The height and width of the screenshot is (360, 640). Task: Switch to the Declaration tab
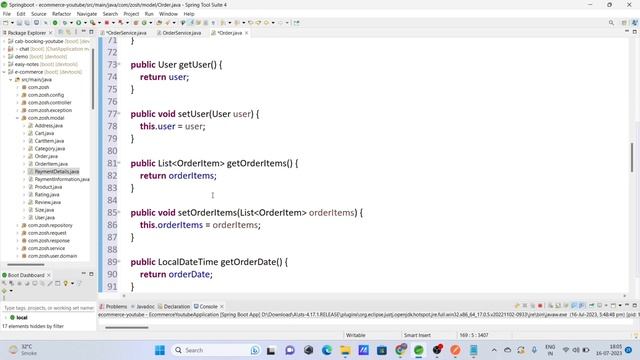pyautogui.click(x=174, y=306)
